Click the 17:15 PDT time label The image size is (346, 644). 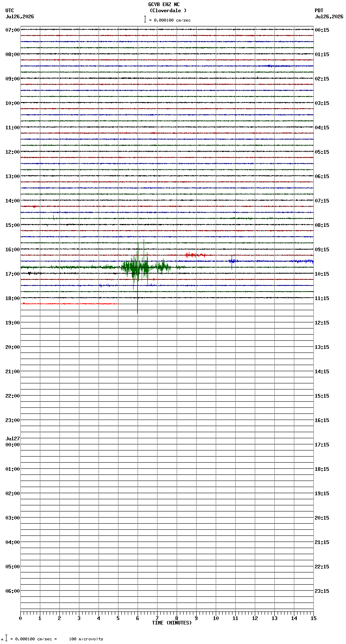[322, 445]
